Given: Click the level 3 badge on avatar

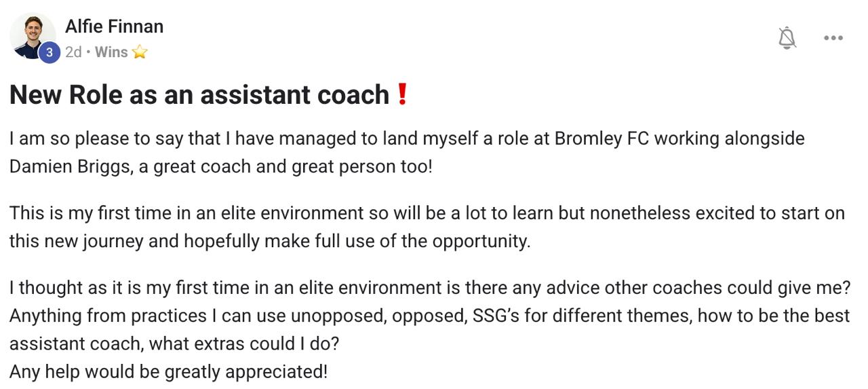Looking at the screenshot, I should 50,52.
